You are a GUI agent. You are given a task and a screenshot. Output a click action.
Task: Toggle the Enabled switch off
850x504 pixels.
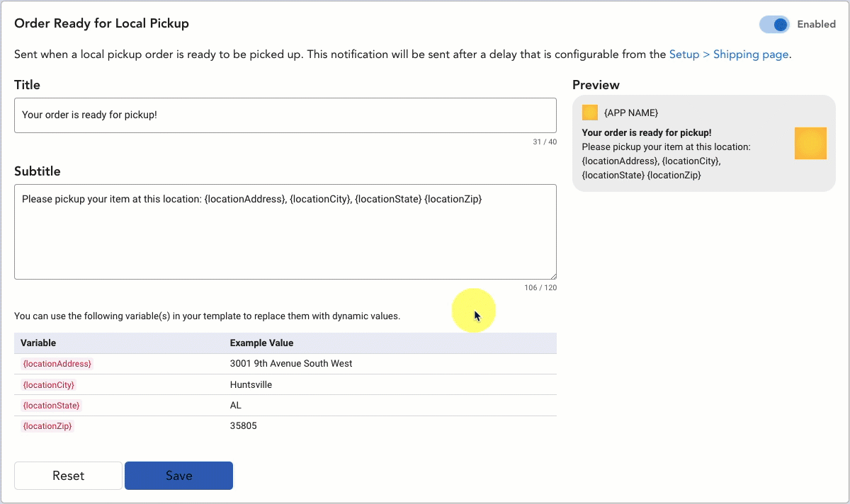(774, 24)
